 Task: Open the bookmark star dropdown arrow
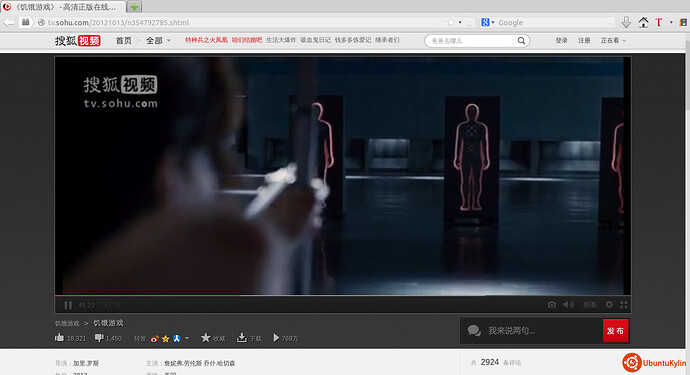point(460,22)
